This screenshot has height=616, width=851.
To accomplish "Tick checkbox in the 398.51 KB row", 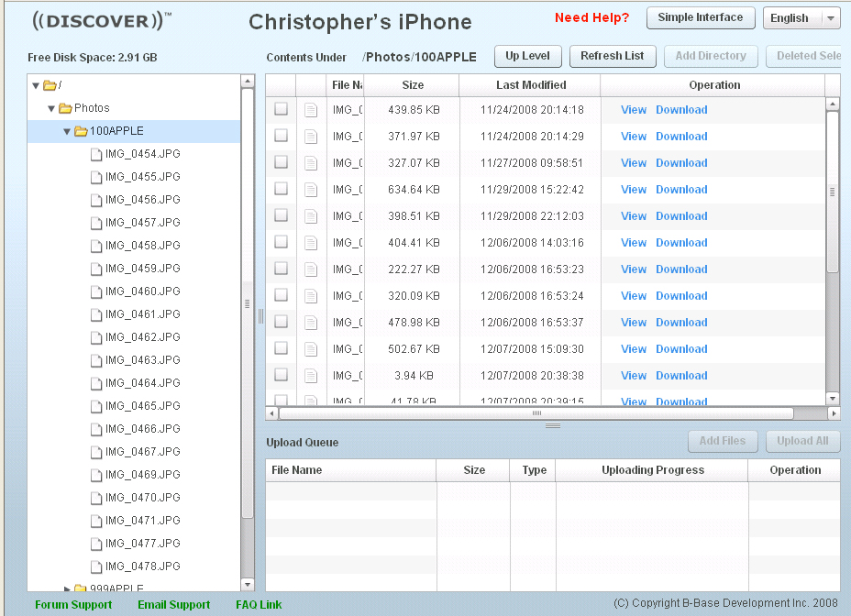I will 281,215.
